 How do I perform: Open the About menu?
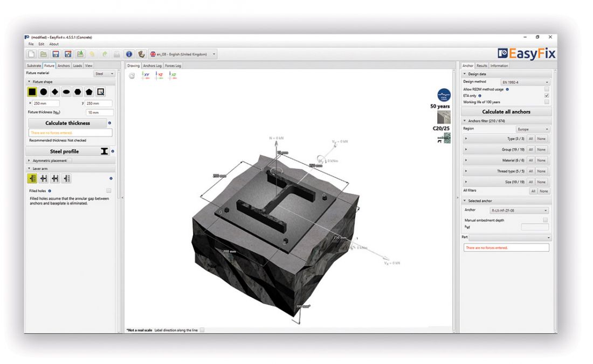click(x=54, y=44)
